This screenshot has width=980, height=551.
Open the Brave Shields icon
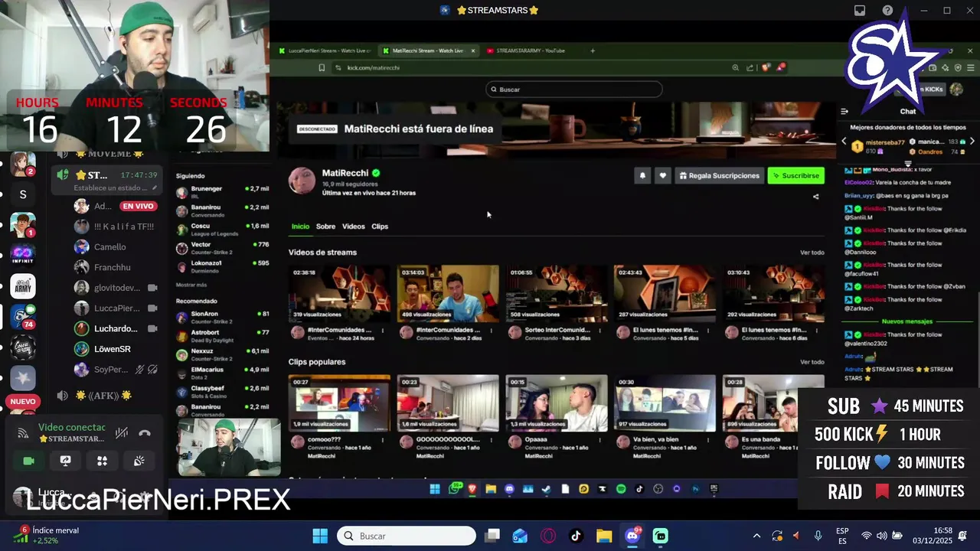click(766, 67)
